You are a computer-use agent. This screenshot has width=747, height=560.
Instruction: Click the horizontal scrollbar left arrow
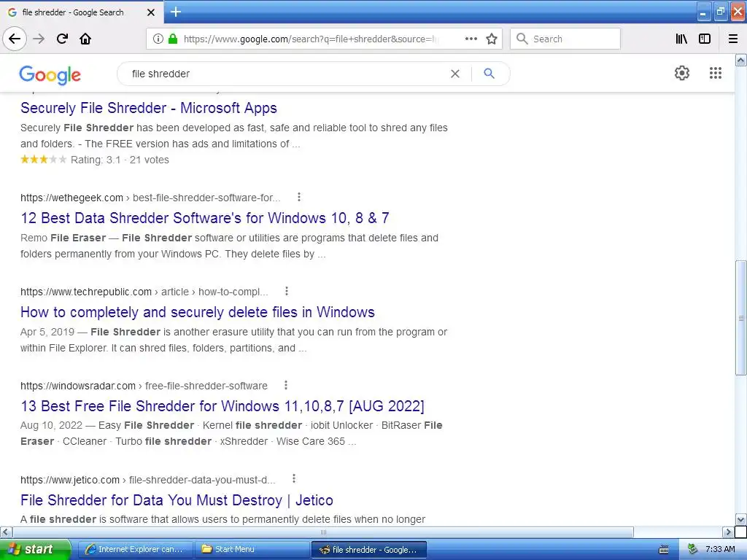tap(6, 532)
